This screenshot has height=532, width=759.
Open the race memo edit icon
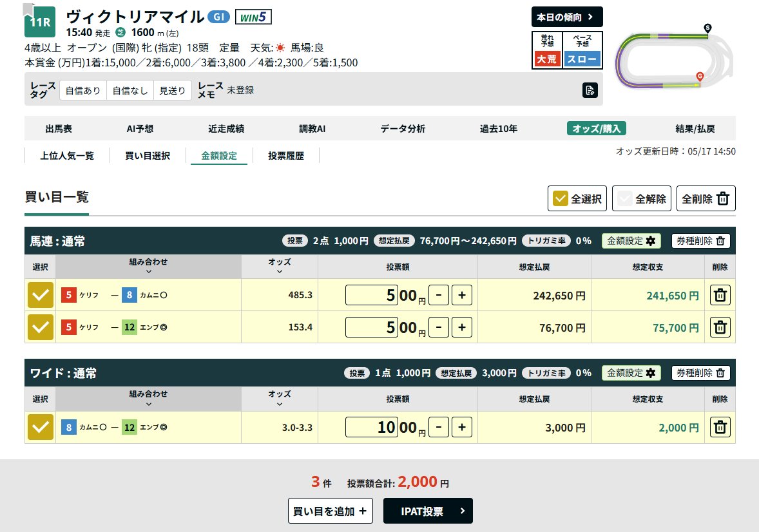point(590,90)
